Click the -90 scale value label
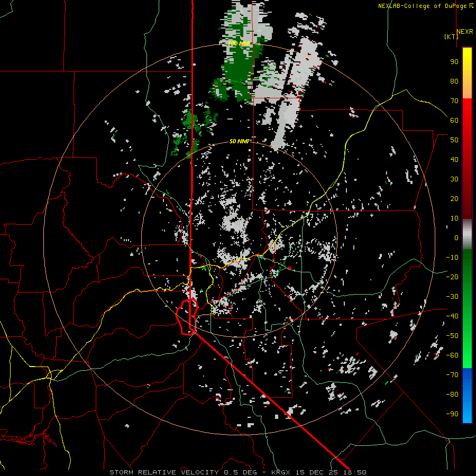The height and width of the screenshot is (476, 476). (x=452, y=414)
